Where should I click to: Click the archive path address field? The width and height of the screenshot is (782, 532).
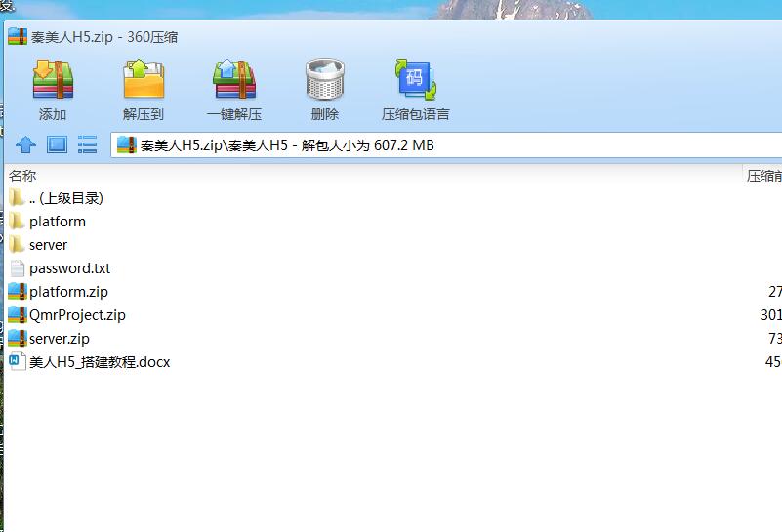(439, 145)
